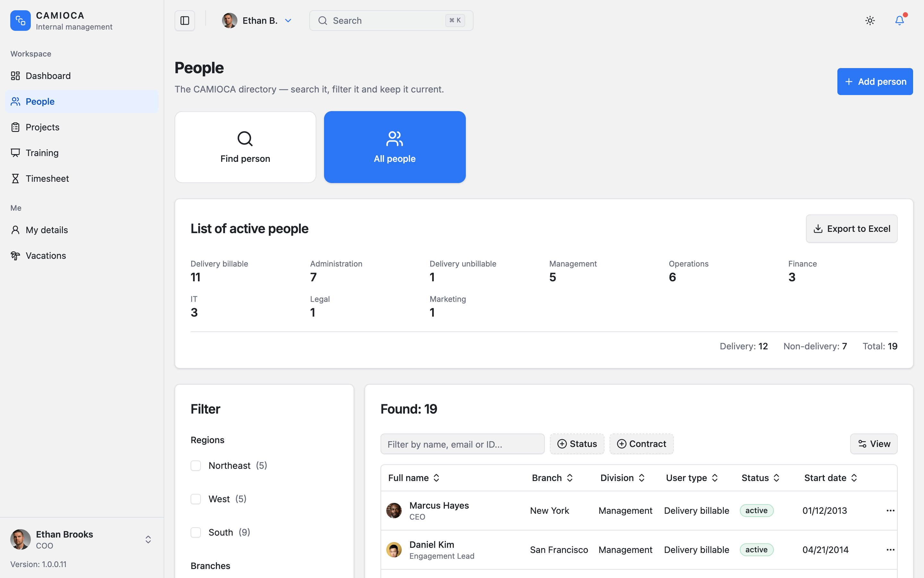
Task: Open notifications bell icon
Action: pos(900,21)
